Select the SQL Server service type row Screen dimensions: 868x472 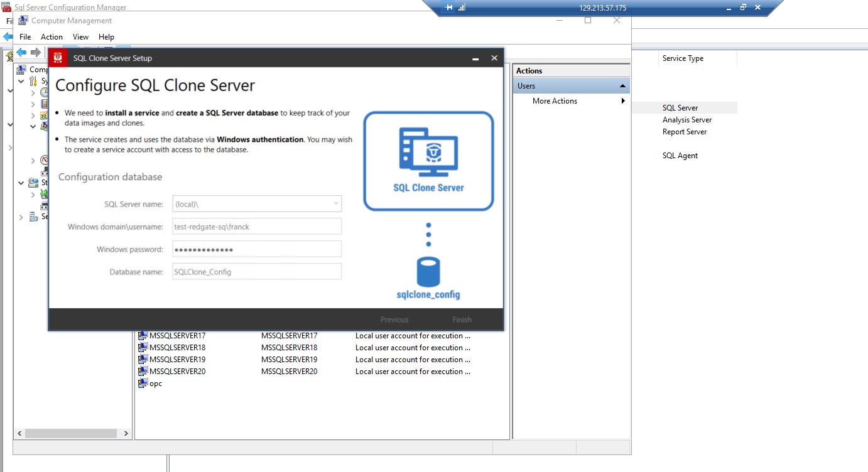[x=680, y=108]
